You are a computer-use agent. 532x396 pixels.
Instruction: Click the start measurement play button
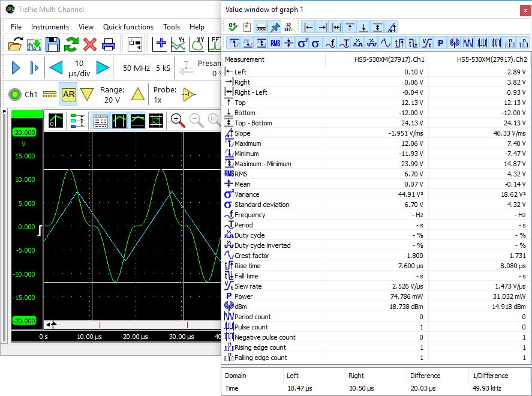[16, 68]
